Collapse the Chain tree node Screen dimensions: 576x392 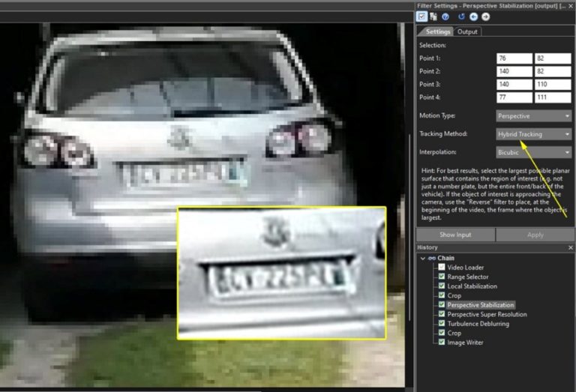tap(423, 259)
